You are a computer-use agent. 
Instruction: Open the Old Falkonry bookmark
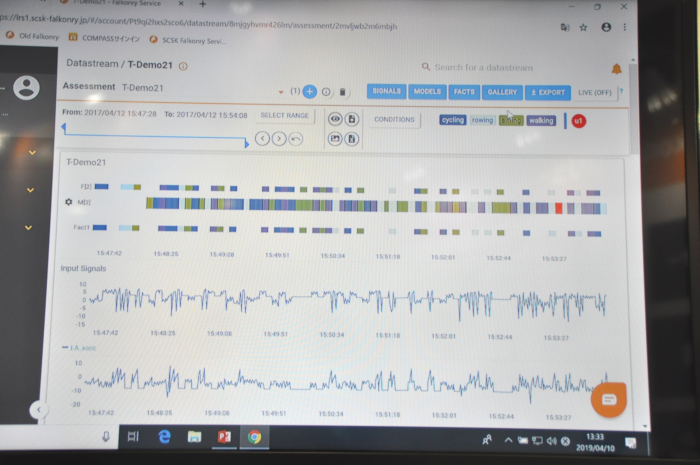tap(32, 36)
